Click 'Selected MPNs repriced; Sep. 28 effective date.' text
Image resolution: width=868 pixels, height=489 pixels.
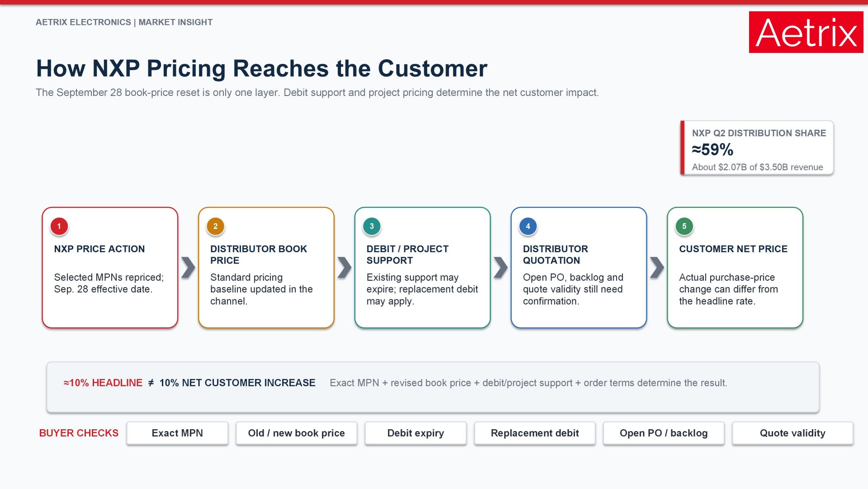tap(109, 283)
